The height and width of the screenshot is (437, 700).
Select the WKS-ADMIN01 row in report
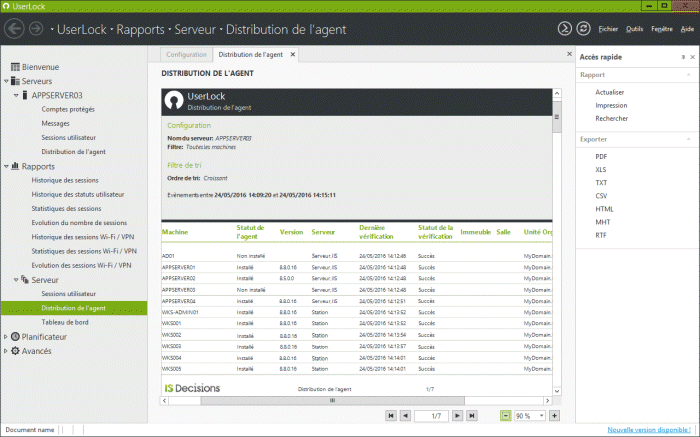357,312
